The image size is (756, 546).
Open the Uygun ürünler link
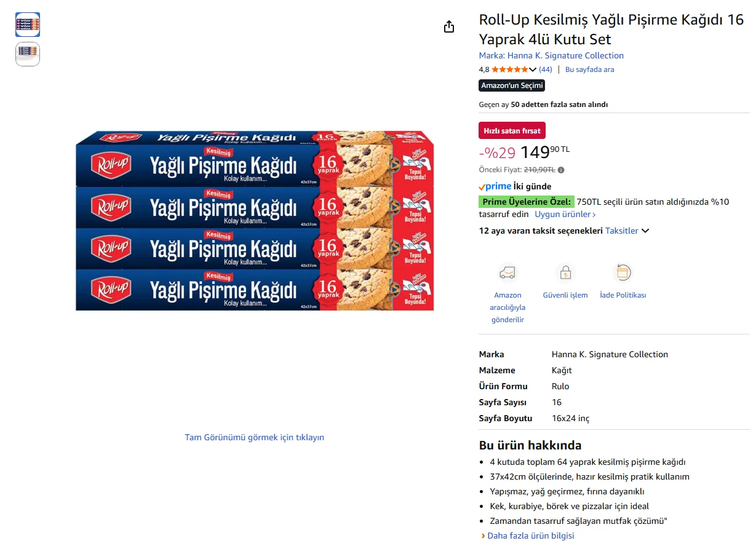[x=565, y=215]
